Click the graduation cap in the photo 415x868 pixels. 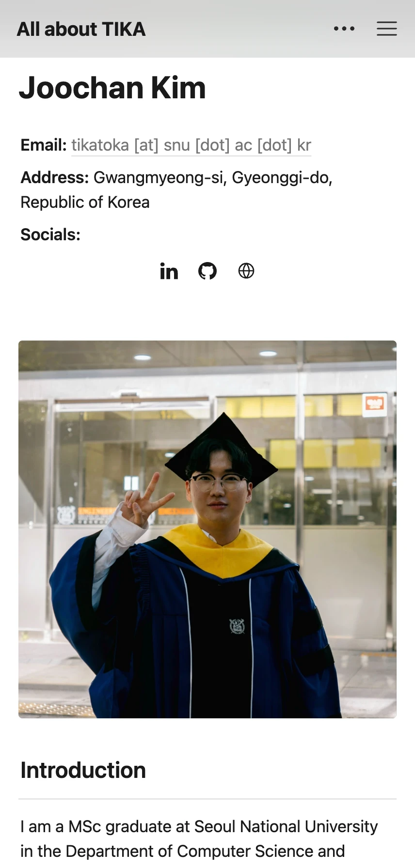click(x=221, y=448)
